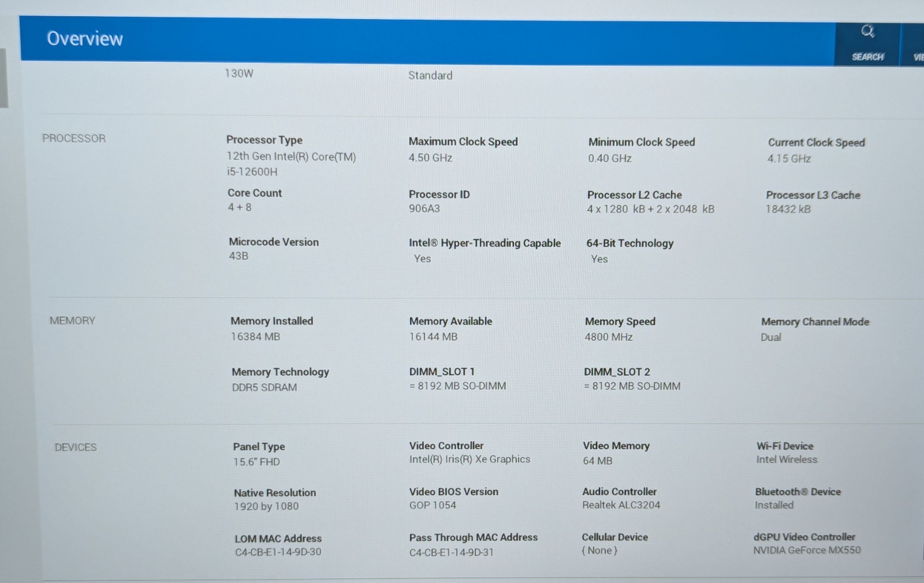This screenshot has width=924, height=583.
Task: Click Memory Available value 16144 MB
Action: click(433, 337)
